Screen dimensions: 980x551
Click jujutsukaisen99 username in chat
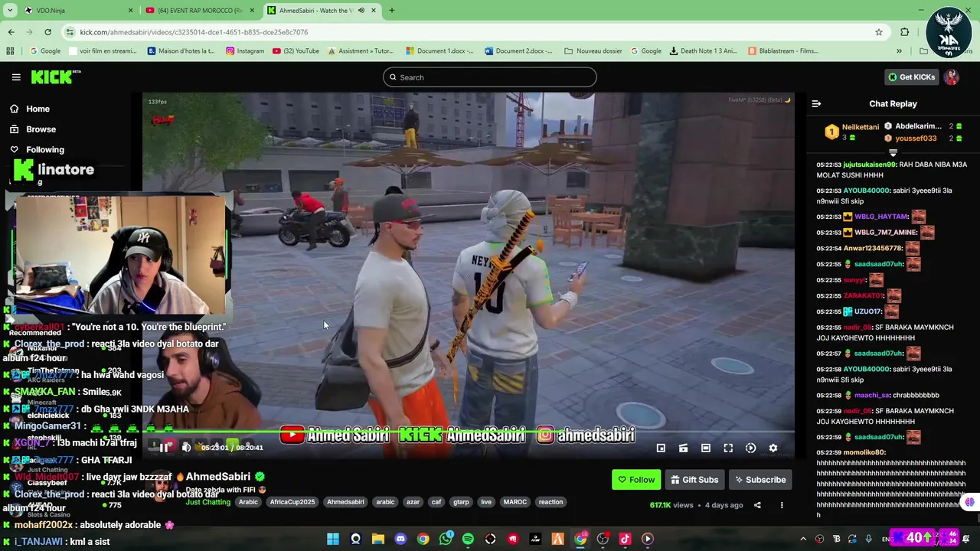(870, 165)
